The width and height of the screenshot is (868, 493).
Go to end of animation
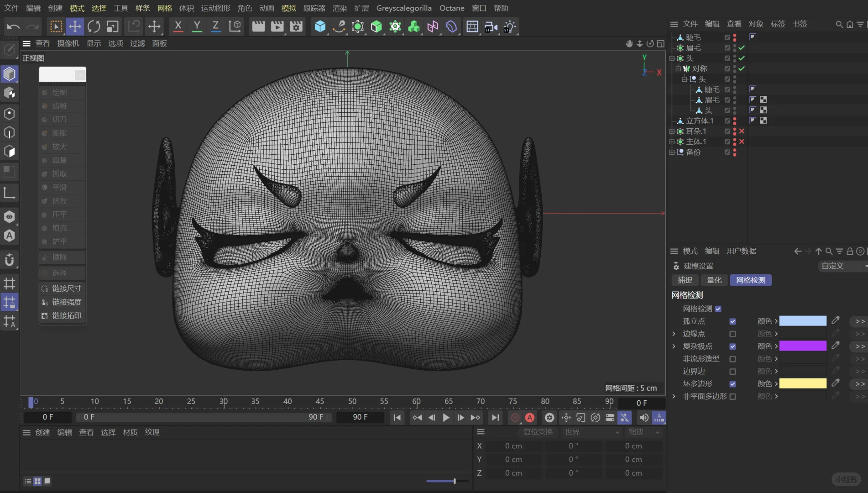pos(495,417)
